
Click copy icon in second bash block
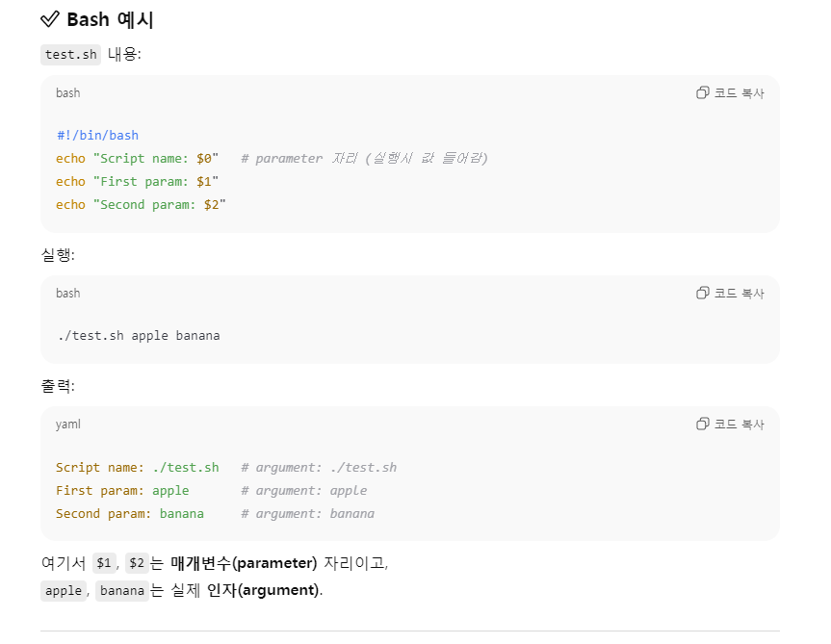tap(702, 293)
